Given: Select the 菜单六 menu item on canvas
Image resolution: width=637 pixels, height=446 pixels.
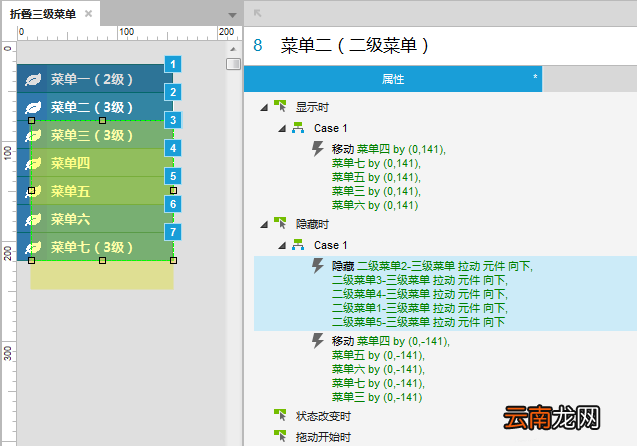Looking at the screenshot, I should [x=95, y=219].
